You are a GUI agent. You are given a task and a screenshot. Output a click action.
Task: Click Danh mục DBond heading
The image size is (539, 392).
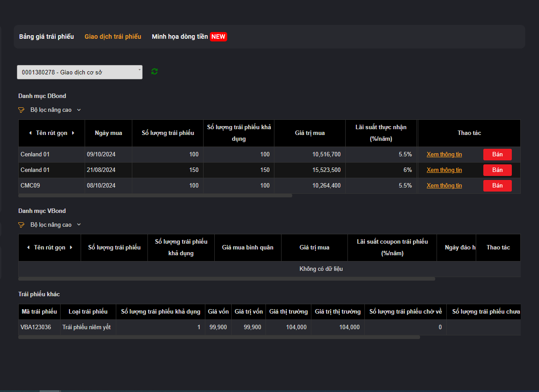tap(42, 96)
